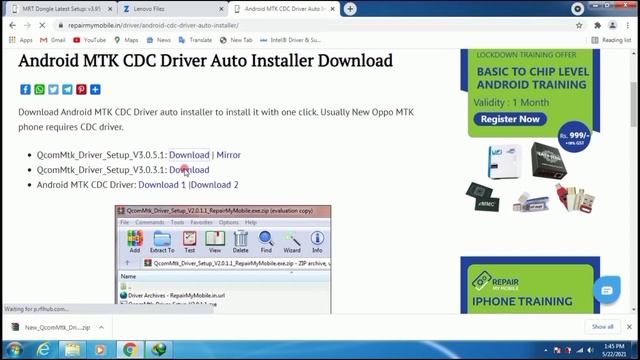Viewport: 640px width, 360px height.
Task: Open Reading list panel
Action: coord(611,40)
